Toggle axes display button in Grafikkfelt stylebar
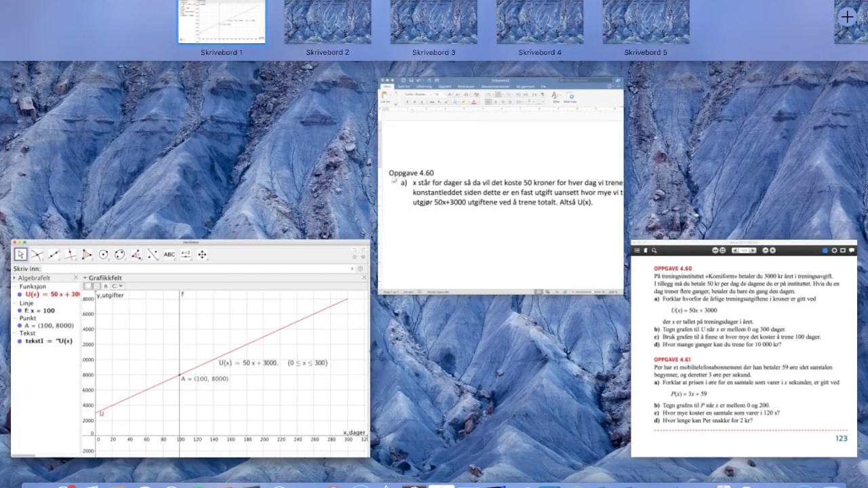The height and width of the screenshot is (488, 868). click(x=88, y=286)
